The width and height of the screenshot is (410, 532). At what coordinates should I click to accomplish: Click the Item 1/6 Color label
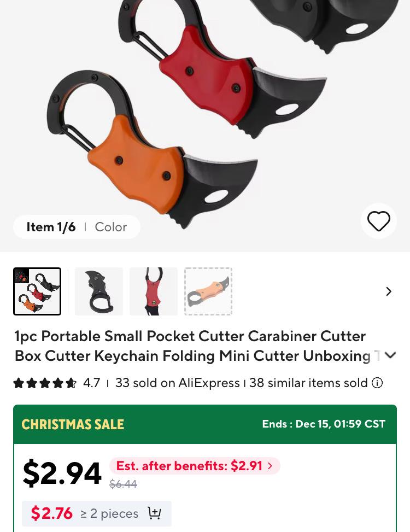click(x=77, y=227)
